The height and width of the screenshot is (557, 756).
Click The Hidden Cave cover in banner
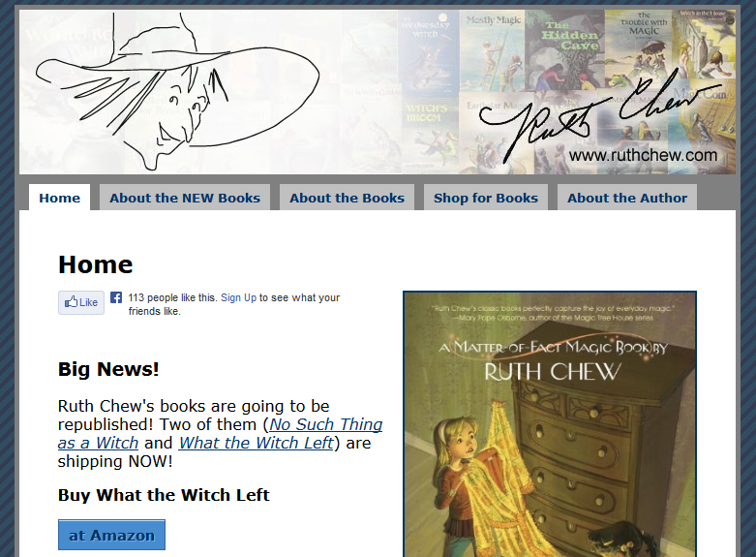point(564,49)
